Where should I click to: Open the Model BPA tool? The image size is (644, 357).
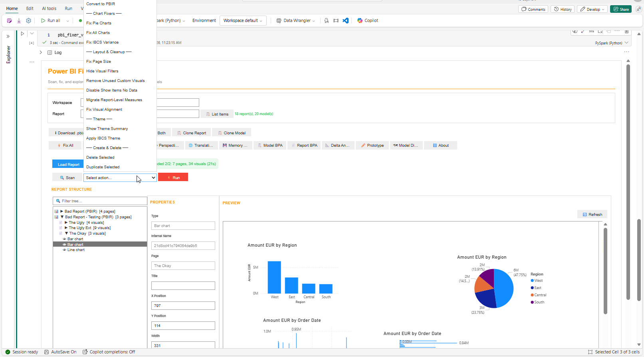tap(270, 146)
